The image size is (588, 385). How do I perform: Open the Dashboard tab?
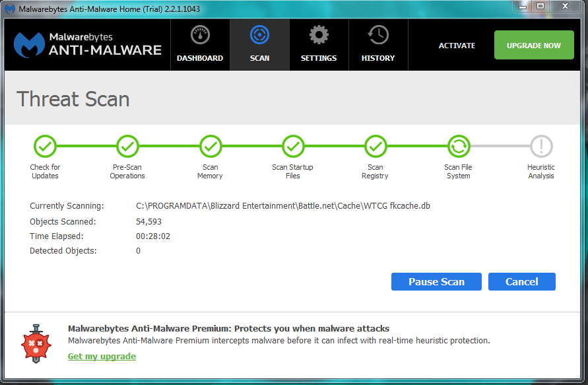click(200, 45)
